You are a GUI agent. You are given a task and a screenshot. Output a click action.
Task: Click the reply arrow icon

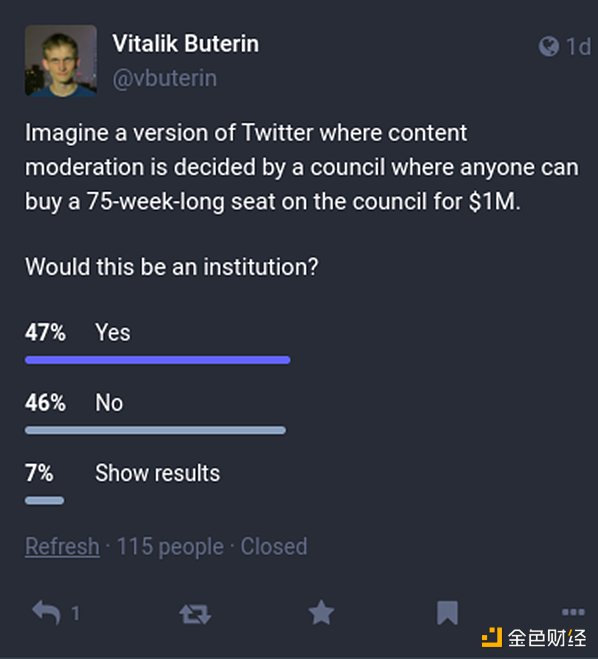[46, 612]
